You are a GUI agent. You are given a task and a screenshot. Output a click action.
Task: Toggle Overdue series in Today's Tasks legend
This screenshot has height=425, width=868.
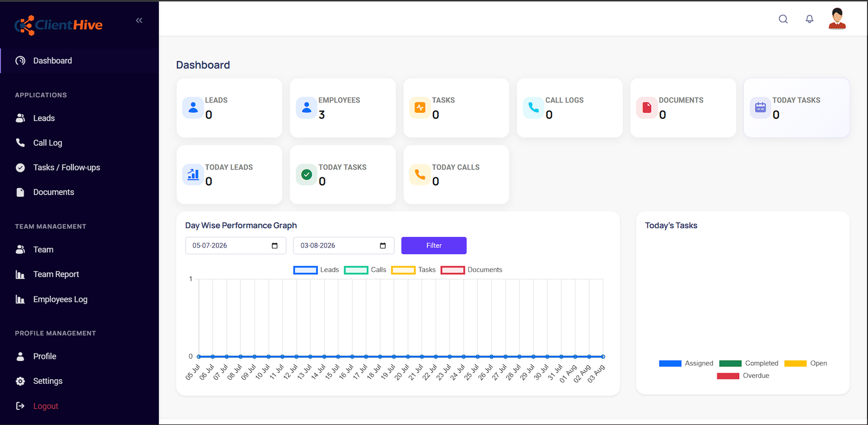click(743, 376)
